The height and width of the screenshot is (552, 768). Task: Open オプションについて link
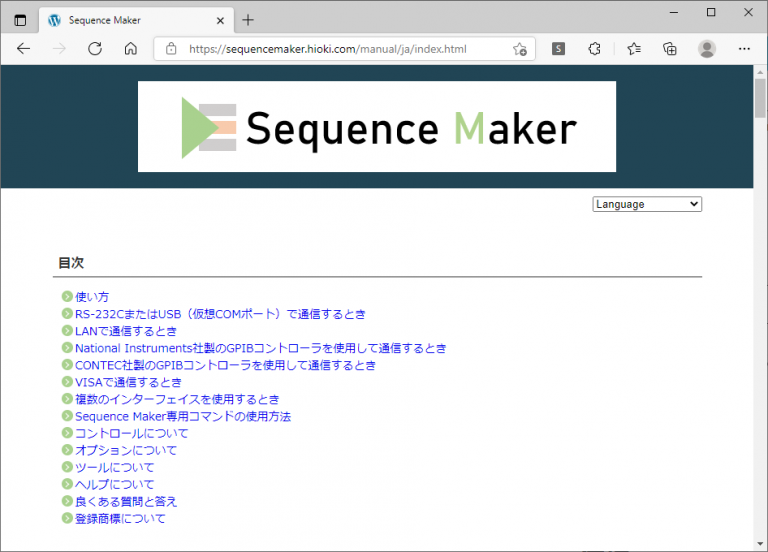[126, 451]
